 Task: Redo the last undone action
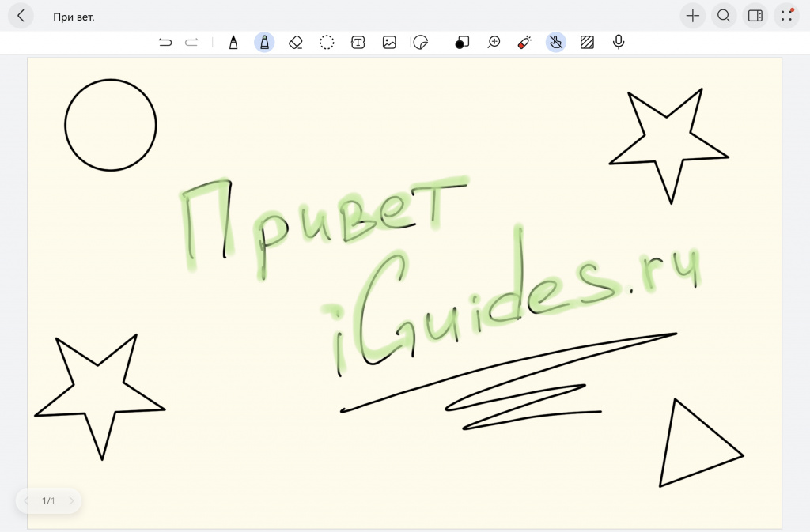[x=191, y=43]
